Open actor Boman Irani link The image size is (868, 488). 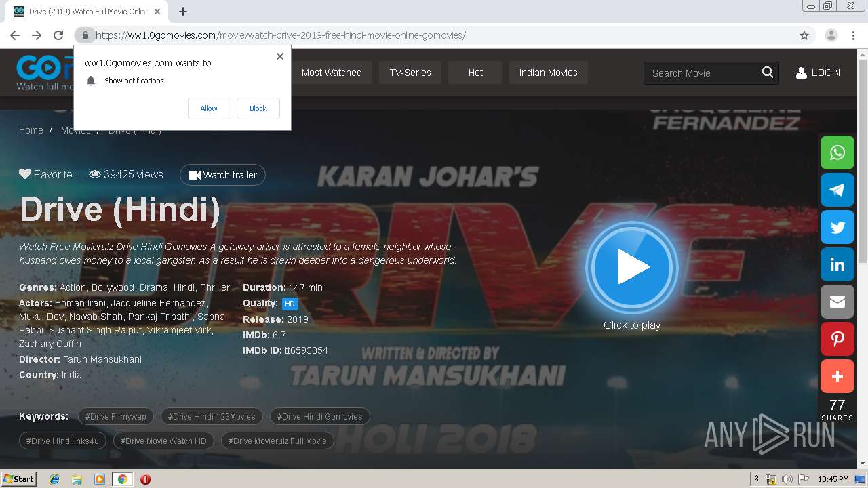[80, 303]
